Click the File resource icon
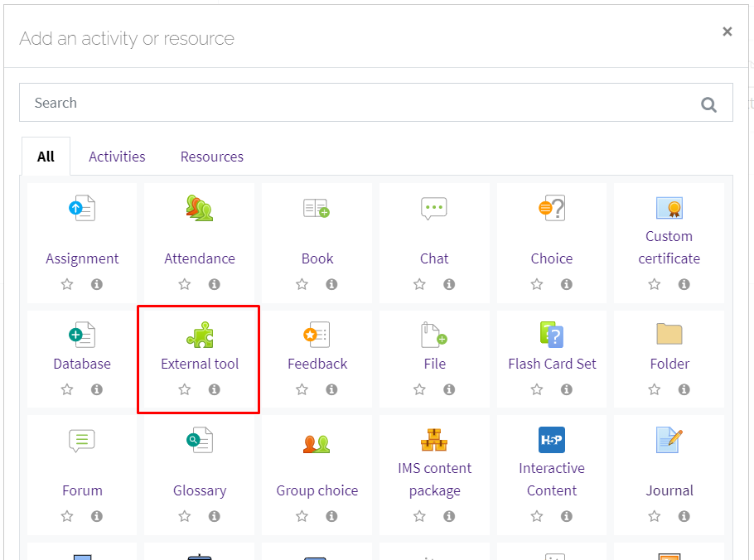This screenshot has height=560, width=754. tap(434, 335)
